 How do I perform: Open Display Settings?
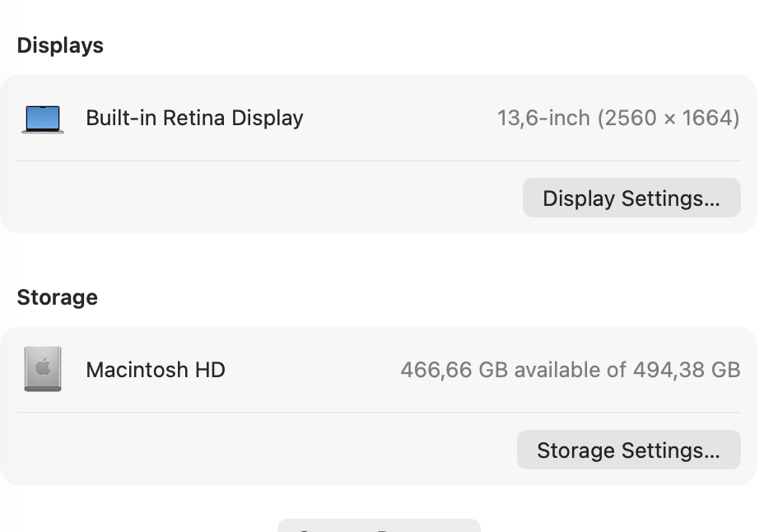click(x=631, y=198)
